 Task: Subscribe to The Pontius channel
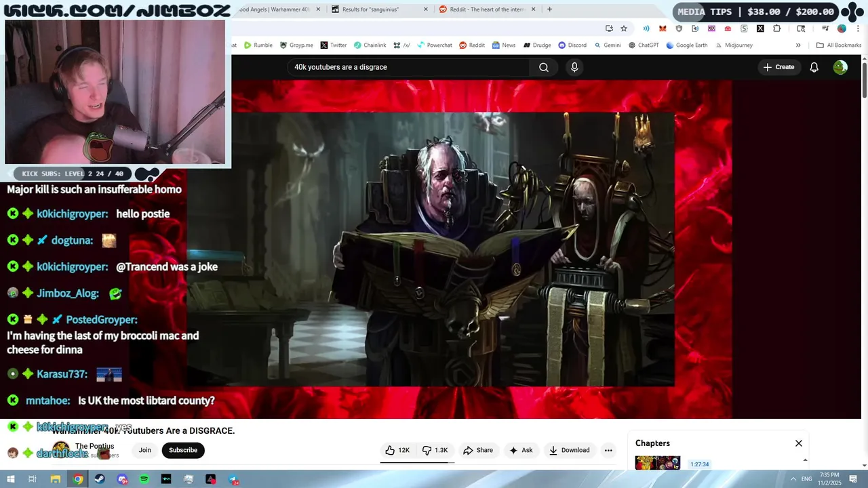(183, 450)
